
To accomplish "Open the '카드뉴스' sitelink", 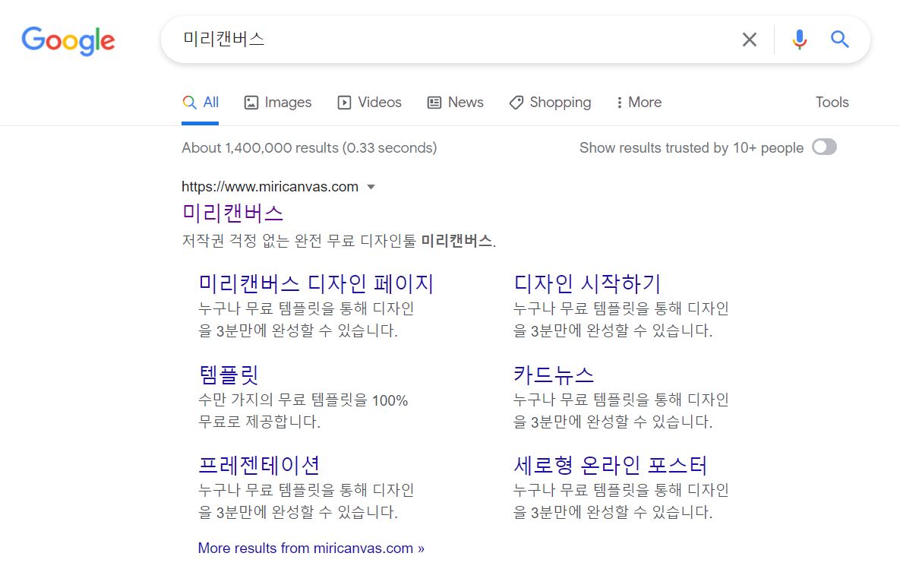I will [554, 375].
